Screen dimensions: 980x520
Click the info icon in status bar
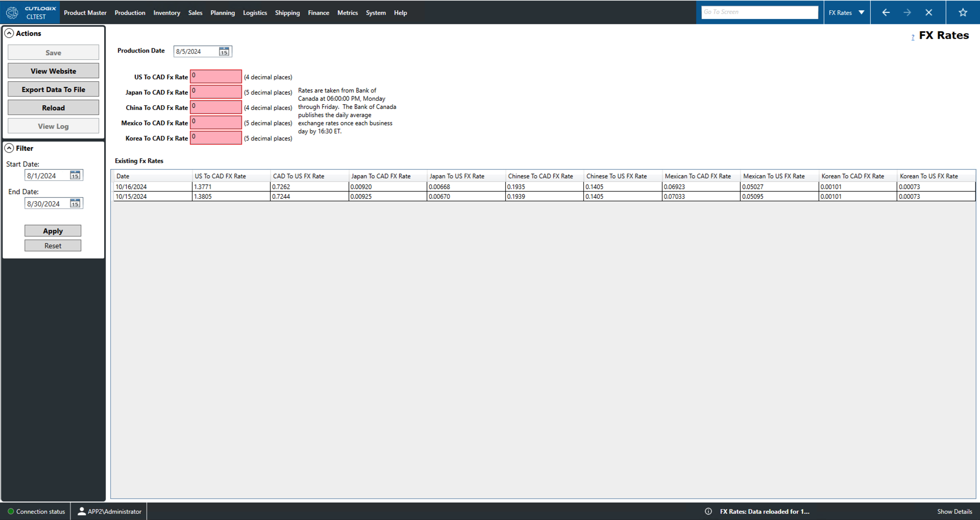click(x=708, y=511)
